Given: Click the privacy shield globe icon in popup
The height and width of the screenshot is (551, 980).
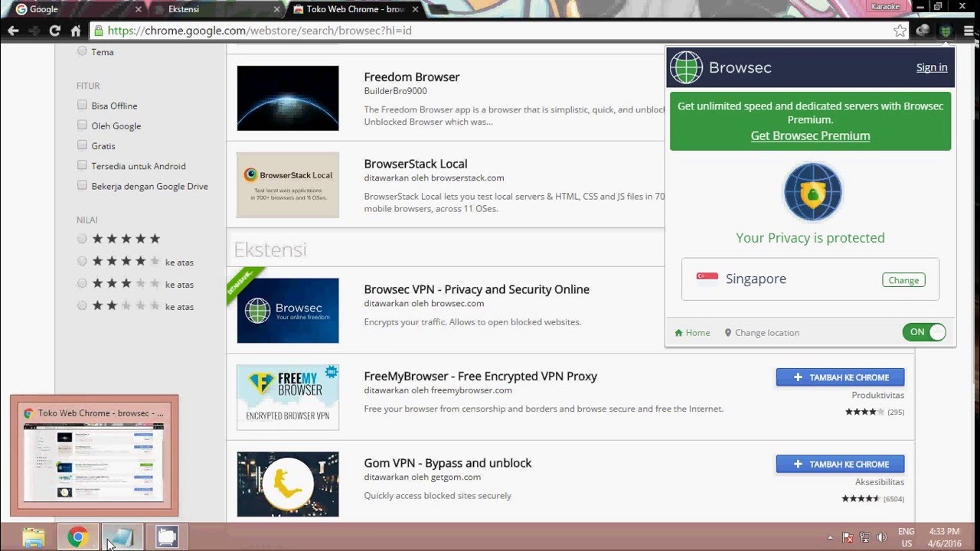Looking at the screenshot, I should point(812,192).
